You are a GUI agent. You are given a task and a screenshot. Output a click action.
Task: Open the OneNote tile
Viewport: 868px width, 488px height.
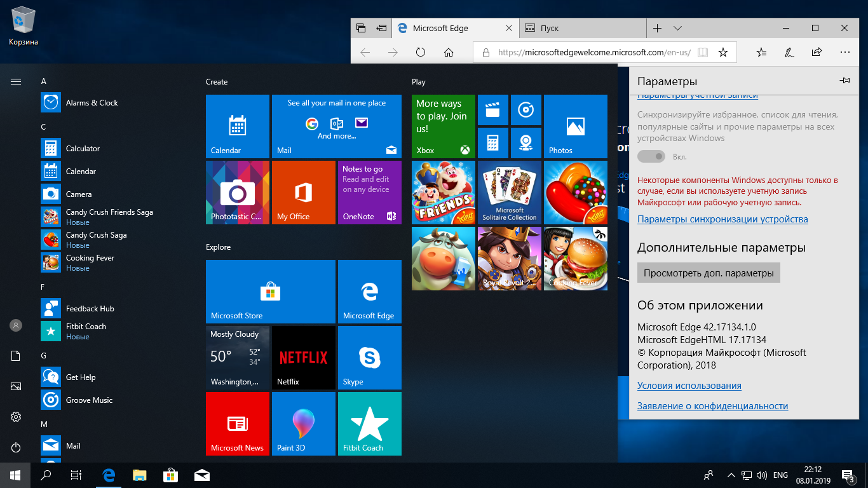click(370, 193)
